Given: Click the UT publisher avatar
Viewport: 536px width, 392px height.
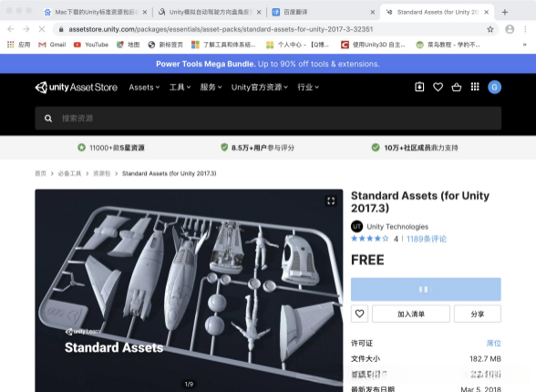Looking at the screenshot, I should 357,226.
